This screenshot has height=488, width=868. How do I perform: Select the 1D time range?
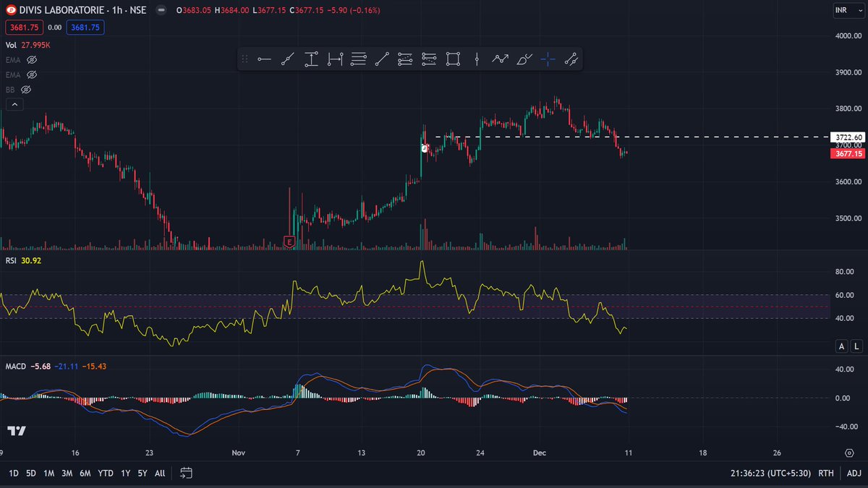(13, 474)
